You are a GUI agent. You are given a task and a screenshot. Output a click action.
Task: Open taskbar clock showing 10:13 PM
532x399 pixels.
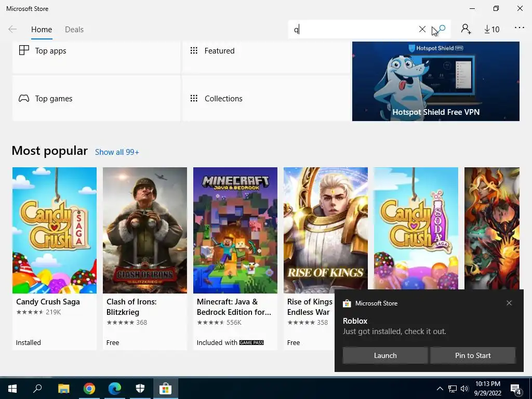pos(487,389)
